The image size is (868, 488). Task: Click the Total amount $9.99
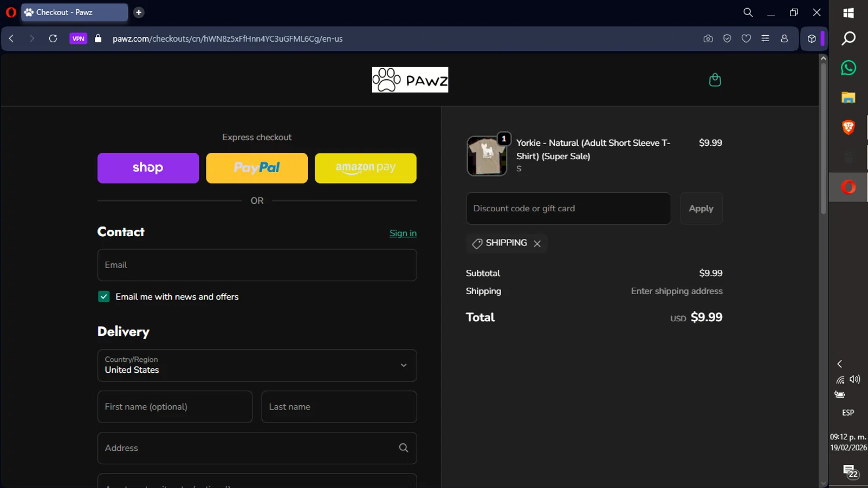pyautogui.click(x=707, y=317)
